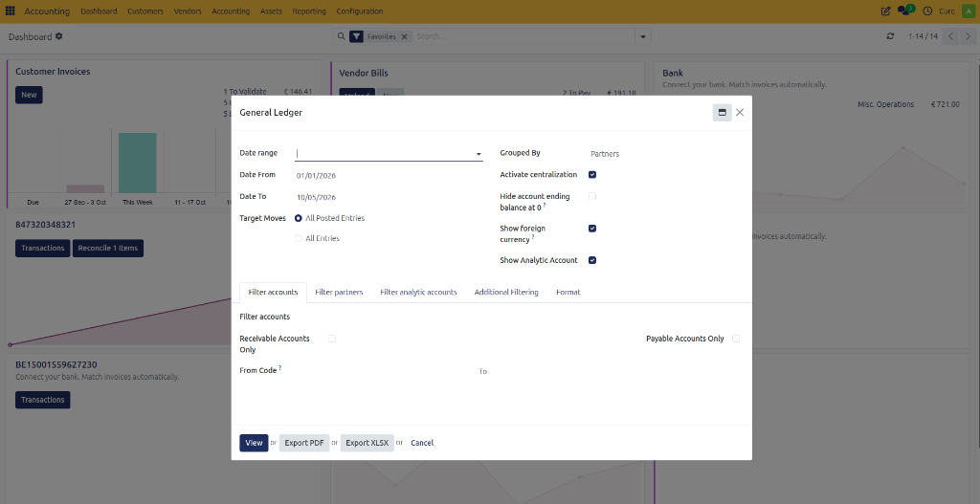Go to previous page arrow
The image size is (980, 504).
click(950, 36)
